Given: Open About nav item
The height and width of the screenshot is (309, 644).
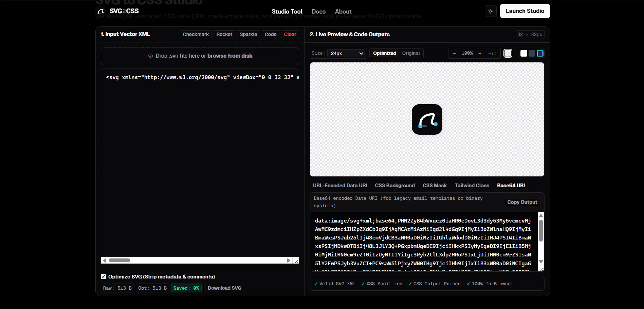Looking at the screenshot, I should coord(343,12).
